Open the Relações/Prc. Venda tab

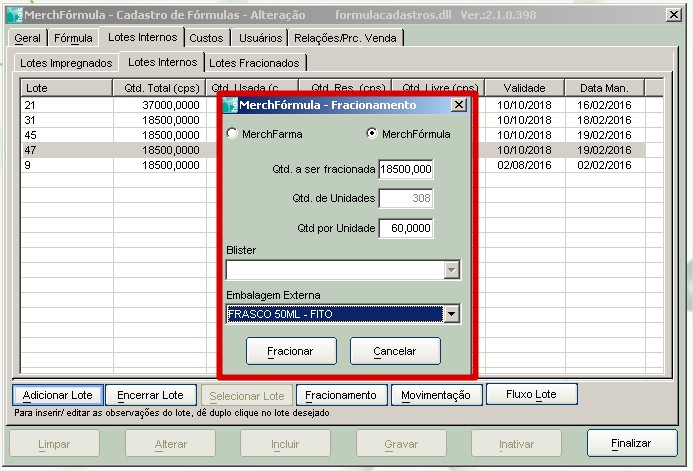(x=345, y=38)
